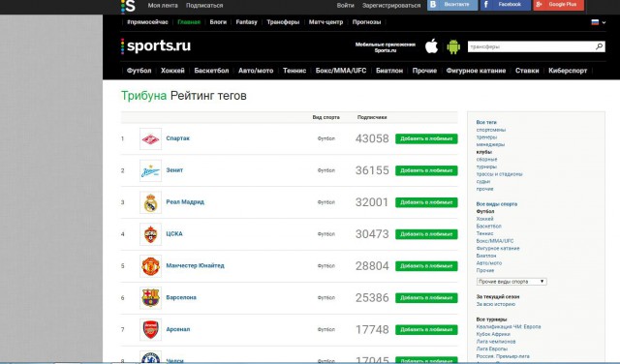Go to the Матч-центр tab

point(325,22)
